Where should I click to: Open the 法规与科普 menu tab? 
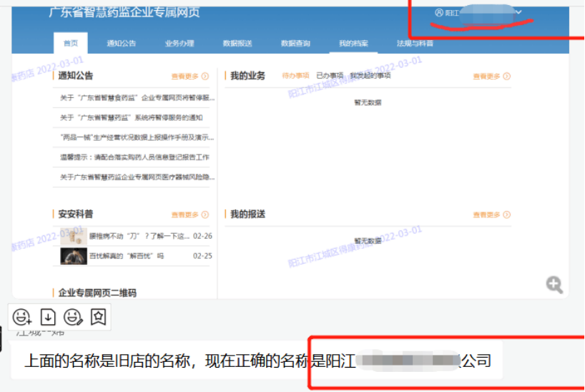click(415, 44)
